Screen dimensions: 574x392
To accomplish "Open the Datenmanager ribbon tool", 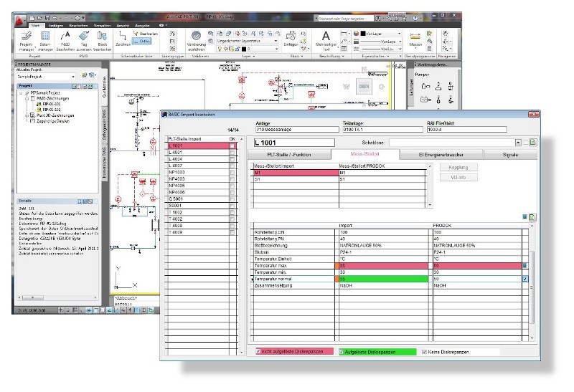I will point(45,41).
